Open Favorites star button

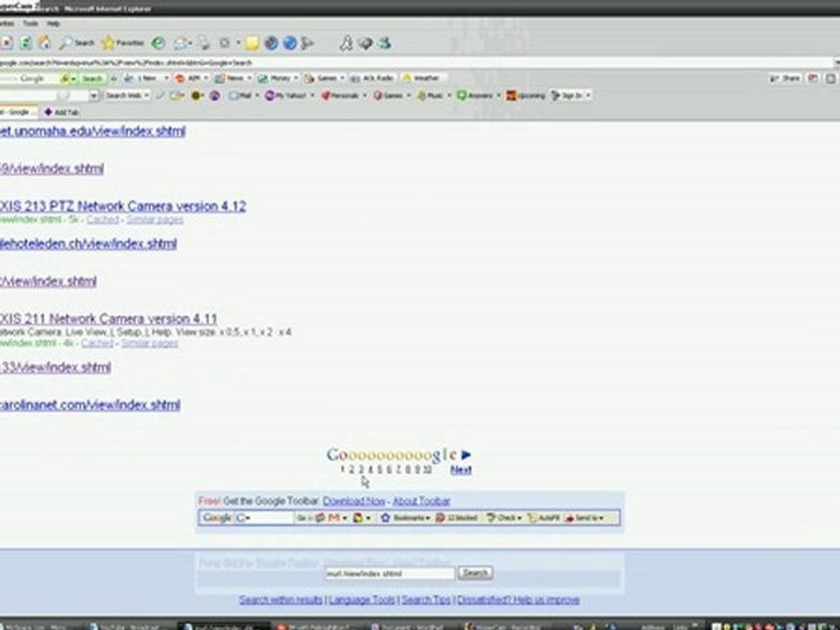pyautogui.click(x=122, y=43)
